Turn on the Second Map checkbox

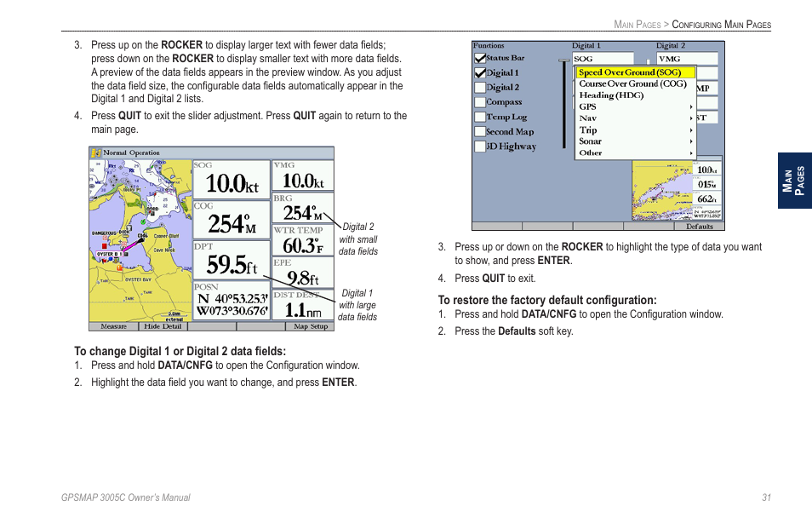point(480,131)
